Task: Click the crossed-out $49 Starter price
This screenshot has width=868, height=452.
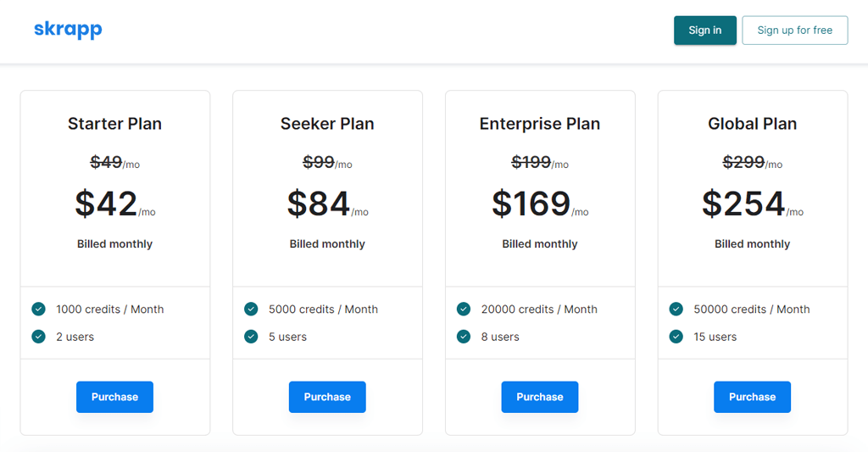Action: point(106,162)
